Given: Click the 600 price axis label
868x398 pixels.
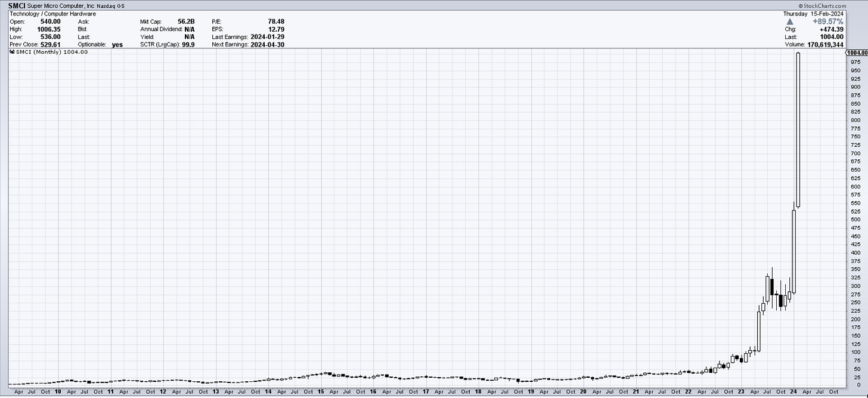Looking at the screenshot, I should tap(854, 186).
